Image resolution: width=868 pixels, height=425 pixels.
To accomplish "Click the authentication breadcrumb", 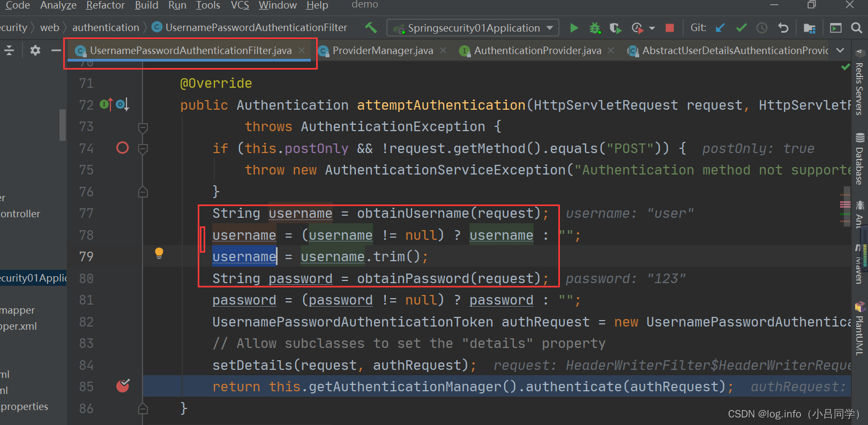I will point(106,27).
